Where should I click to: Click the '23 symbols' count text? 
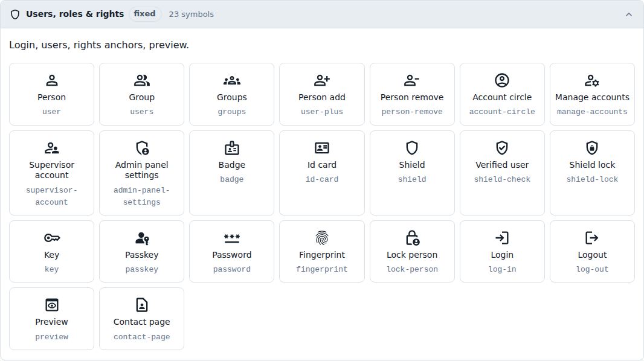[192, 14]
